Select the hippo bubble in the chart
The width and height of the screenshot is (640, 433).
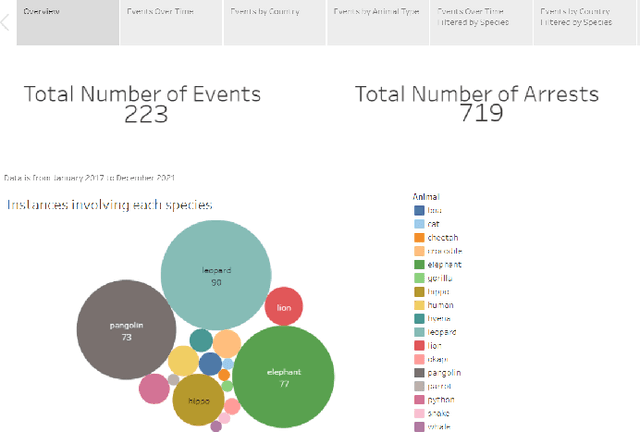(198, 400)
